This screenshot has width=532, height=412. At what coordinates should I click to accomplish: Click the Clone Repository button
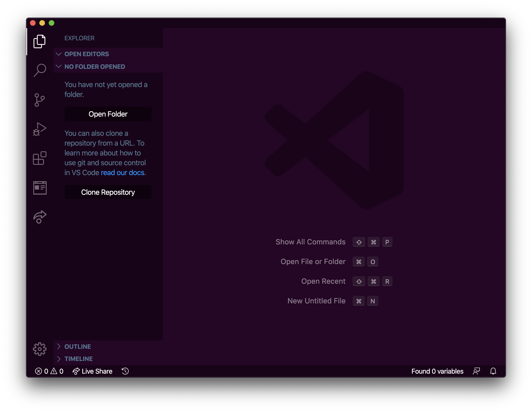[x=108, y=192]
